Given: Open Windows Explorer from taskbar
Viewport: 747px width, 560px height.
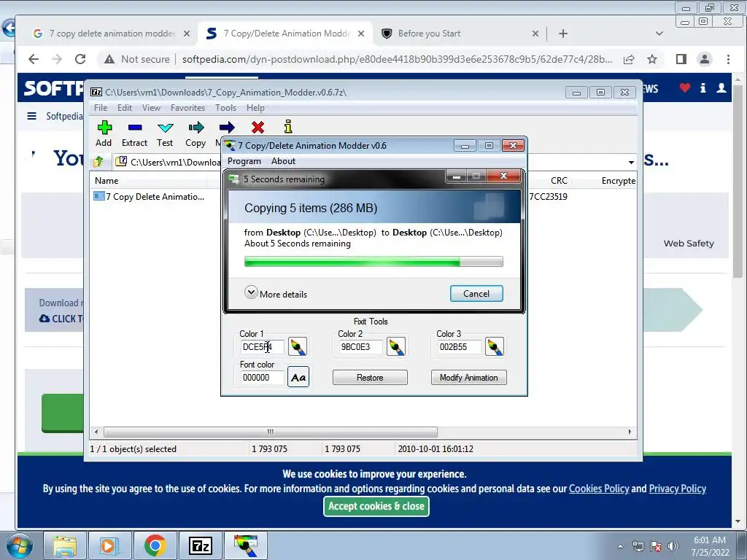Looking at the screenshot, I should pyautogui.click(x=65, y=545).
